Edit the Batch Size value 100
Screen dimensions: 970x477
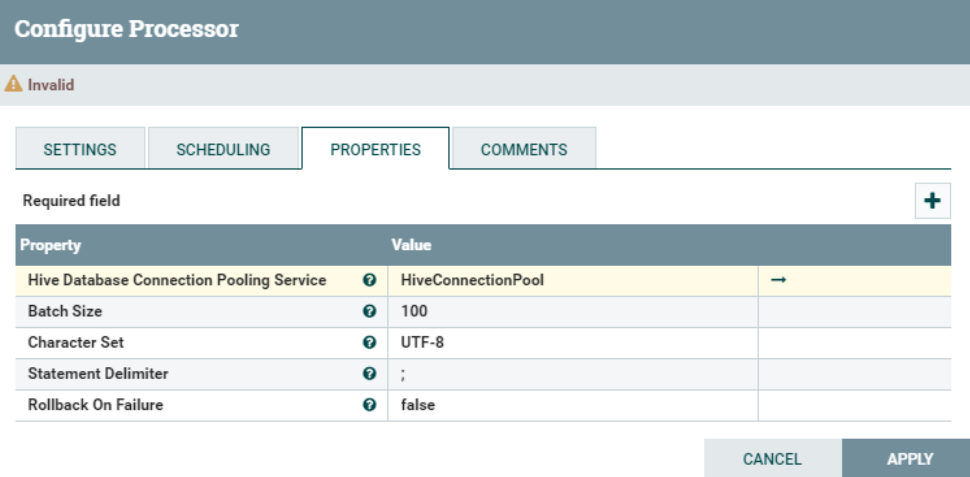[x=573, y=311]
